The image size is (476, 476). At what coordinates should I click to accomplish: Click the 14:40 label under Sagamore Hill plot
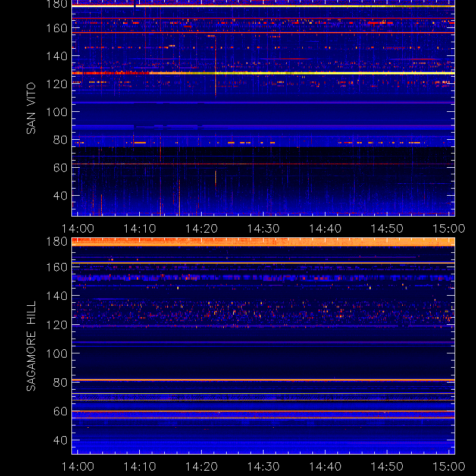pyautogui.click(x=325, y=466)
